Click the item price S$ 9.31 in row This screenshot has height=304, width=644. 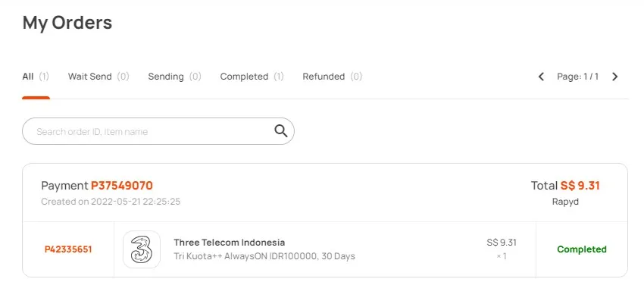502,243
